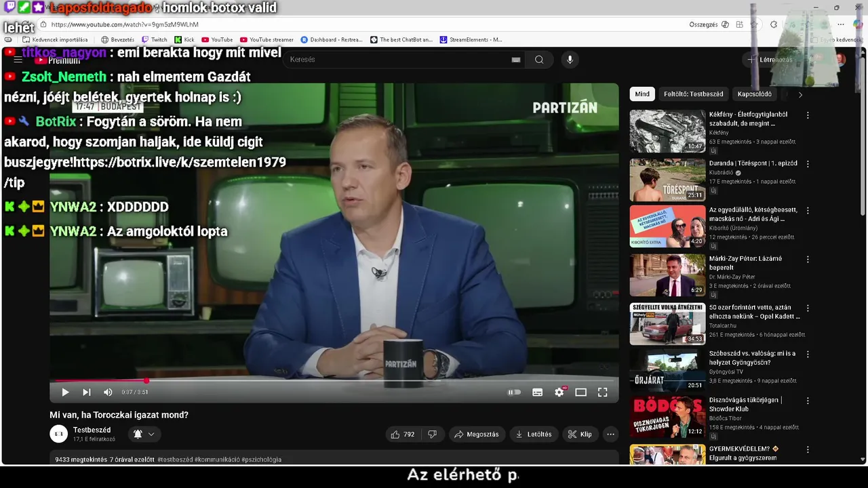Open the Dashboard - Restream bookmark
The height and width of the screenshot is (488, 868).
tap(332, 40)
